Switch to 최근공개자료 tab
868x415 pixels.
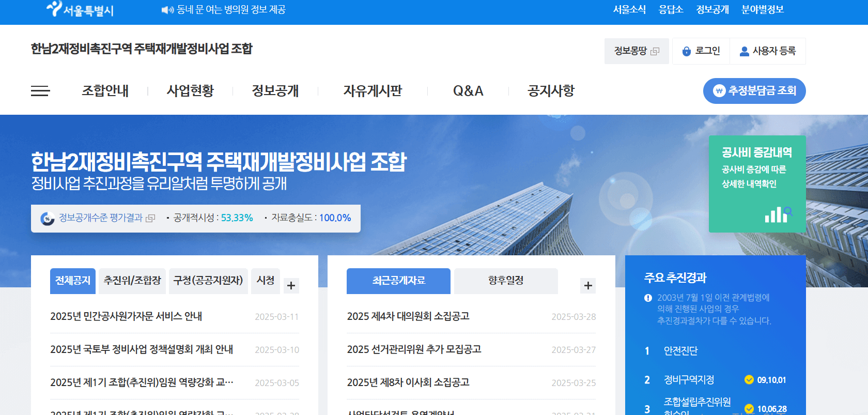[398, 281]
